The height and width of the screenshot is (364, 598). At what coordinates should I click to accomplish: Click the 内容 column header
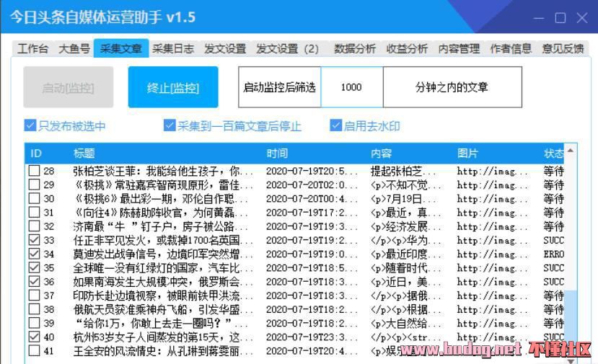point(381,154)
